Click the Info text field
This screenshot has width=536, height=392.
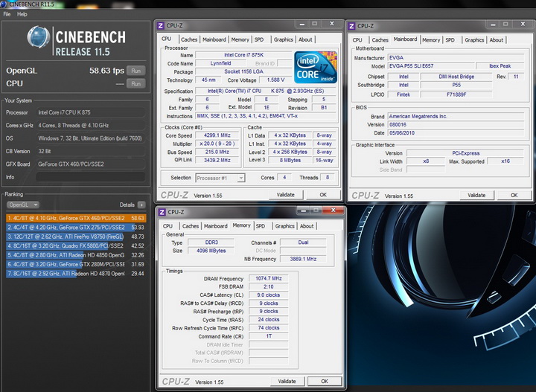89,177
